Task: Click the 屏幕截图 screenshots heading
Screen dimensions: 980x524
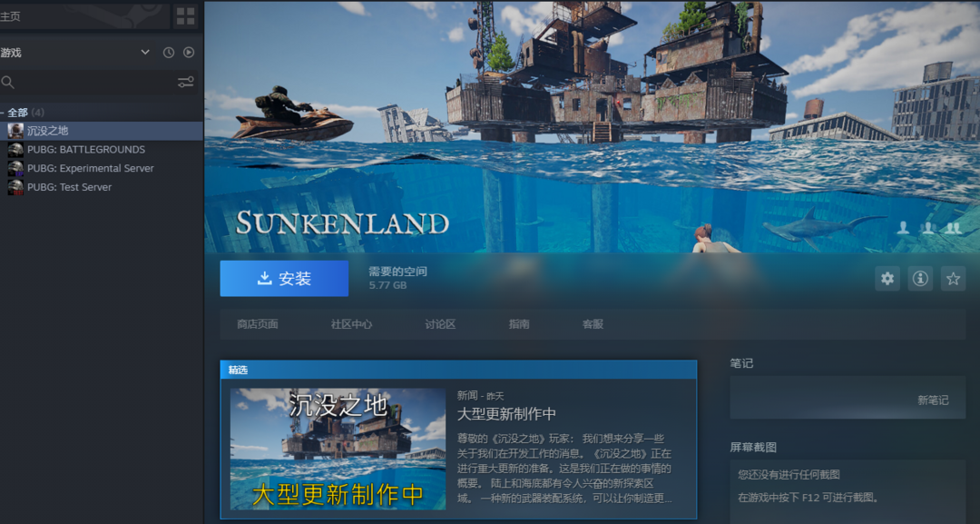Action: click(753, 447)
